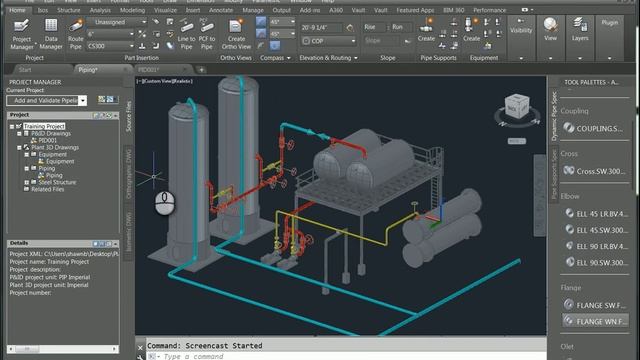
Task: Click the Details panel horizontal scrollbar
Action: [63, 349]
